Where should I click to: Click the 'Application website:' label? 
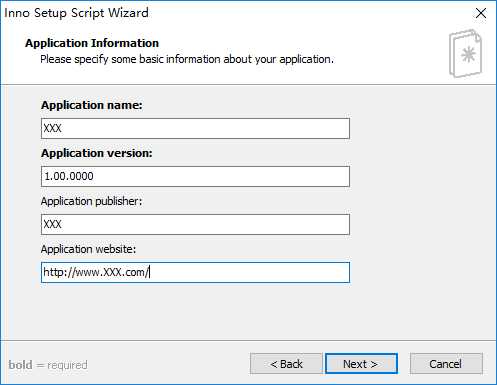pos(88,249)
